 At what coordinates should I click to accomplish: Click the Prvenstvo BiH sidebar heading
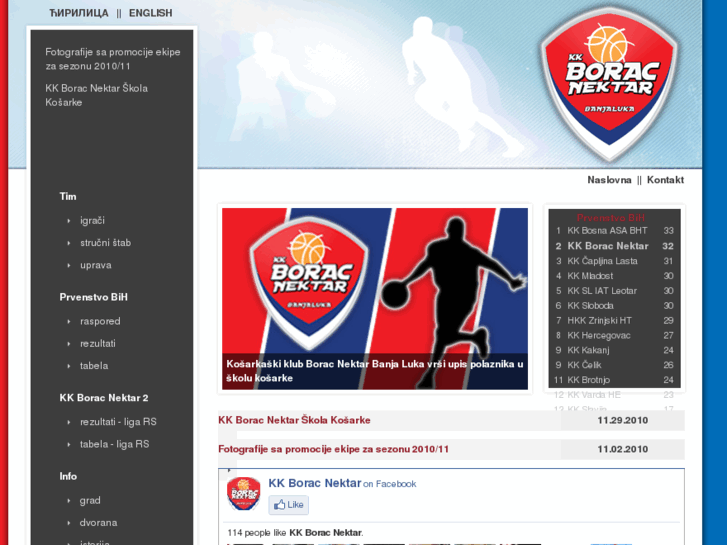point(93,297)
